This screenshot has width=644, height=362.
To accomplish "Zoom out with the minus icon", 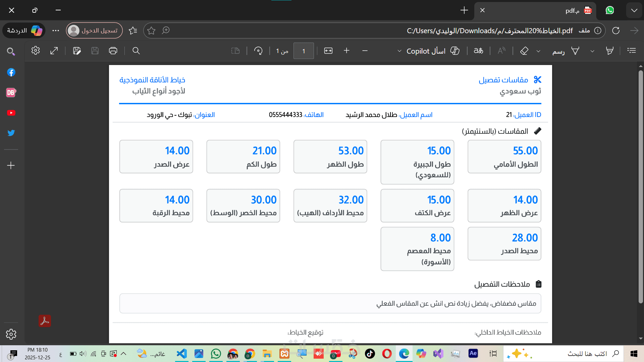I will pos(365,51).
